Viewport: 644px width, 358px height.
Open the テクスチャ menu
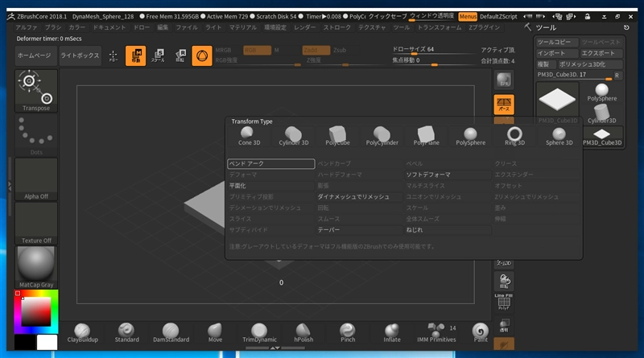click(372, 27)
